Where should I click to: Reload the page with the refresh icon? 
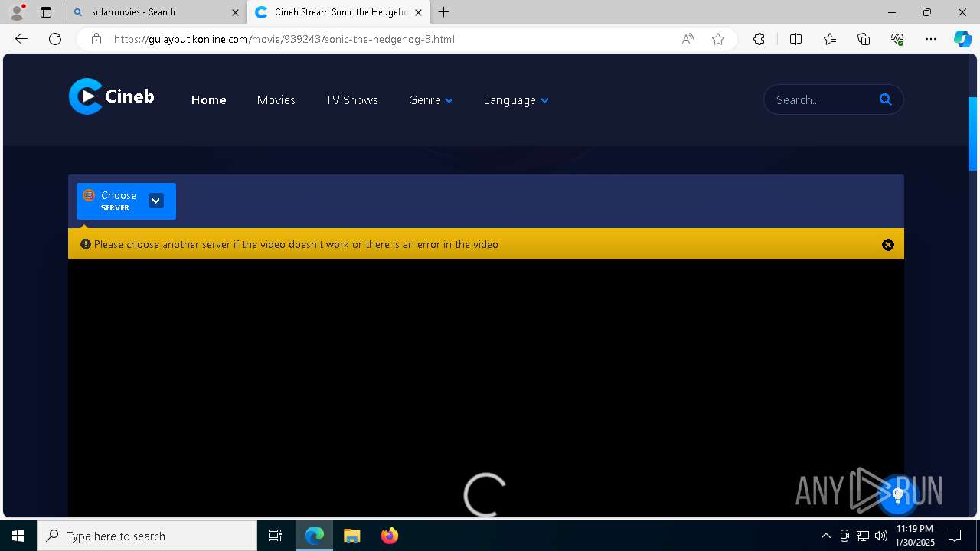coord(55,39)
